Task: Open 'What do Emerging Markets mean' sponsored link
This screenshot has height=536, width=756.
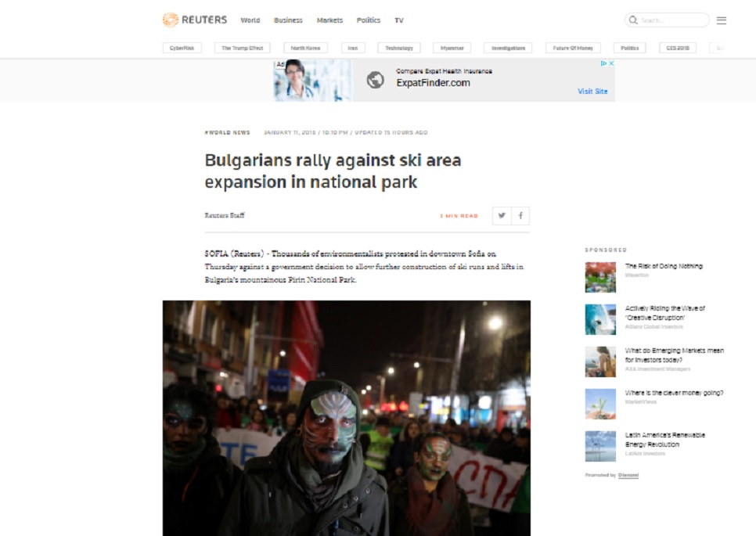Action: pyautogui.click(x=675, y=355)
